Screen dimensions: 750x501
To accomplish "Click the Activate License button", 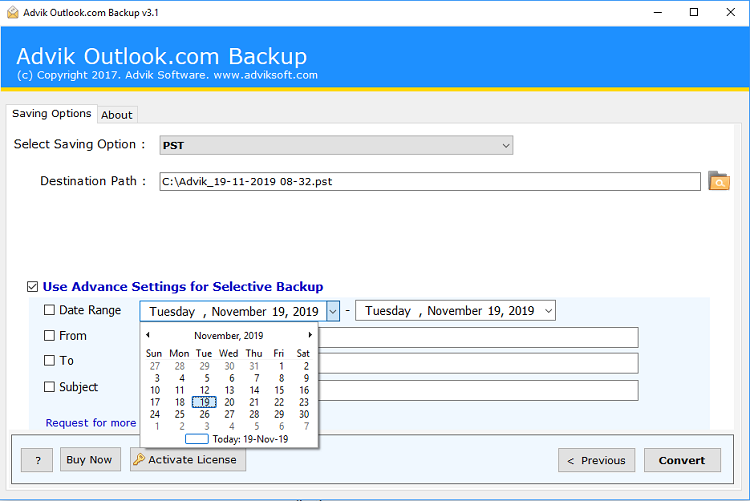I will tap(188, 459).
